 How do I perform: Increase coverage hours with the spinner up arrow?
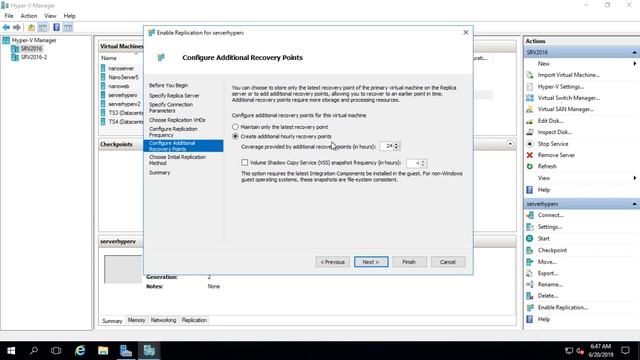point(397,144)
